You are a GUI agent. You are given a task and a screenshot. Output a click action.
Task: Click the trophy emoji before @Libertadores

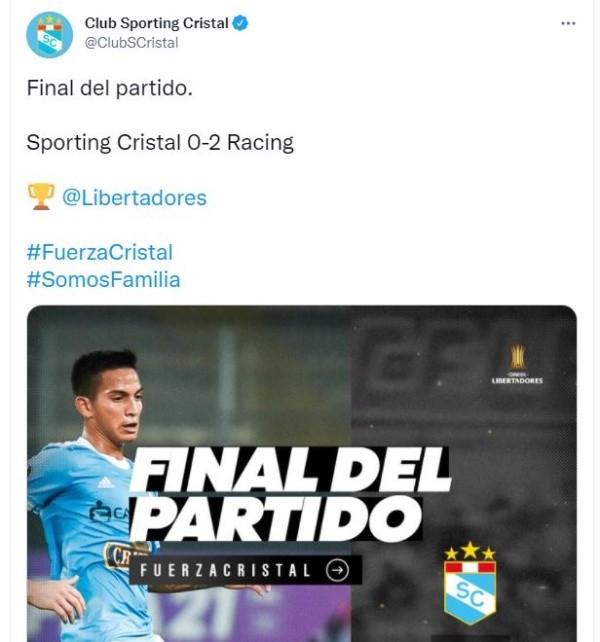[x=41, y=197]
